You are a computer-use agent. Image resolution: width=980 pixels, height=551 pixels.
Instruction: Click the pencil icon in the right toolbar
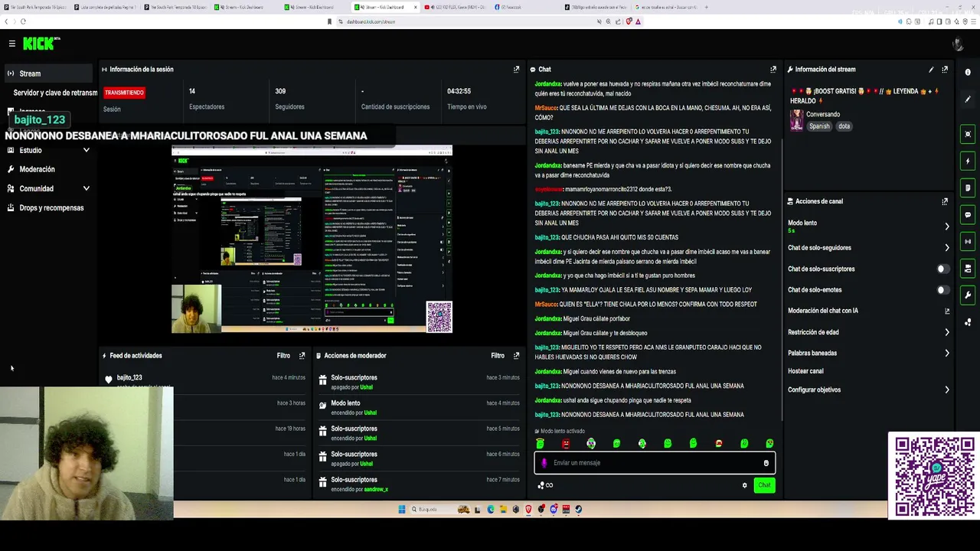[968, 99]
